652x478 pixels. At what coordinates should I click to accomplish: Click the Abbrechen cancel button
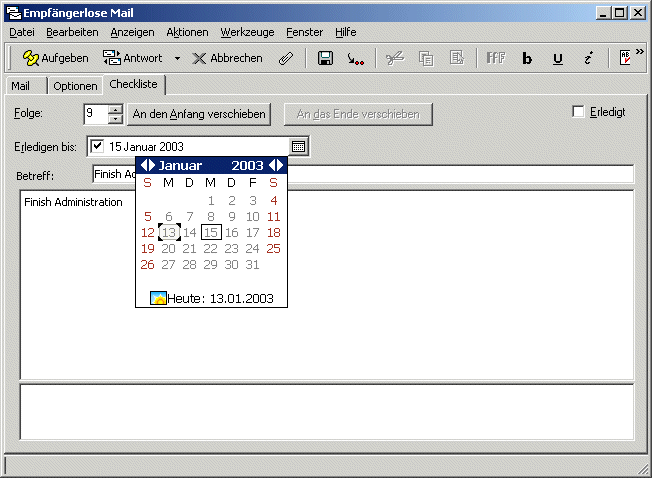227,58
